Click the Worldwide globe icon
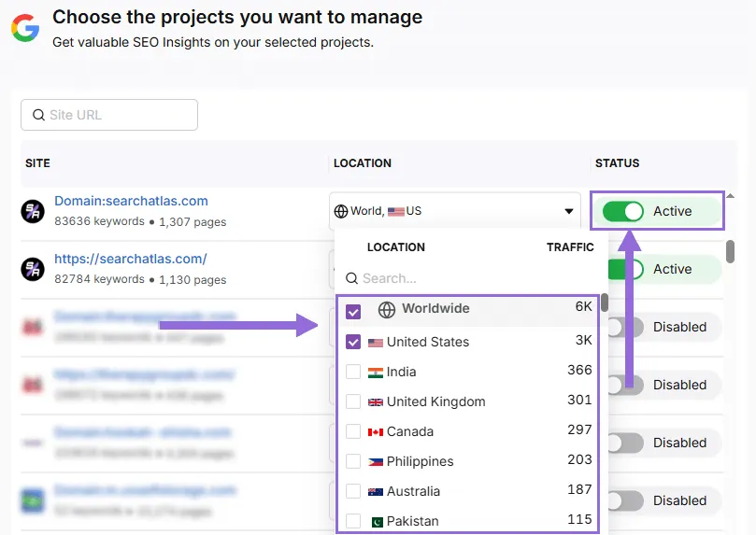The image size is (756, 535). pos(387,309)
